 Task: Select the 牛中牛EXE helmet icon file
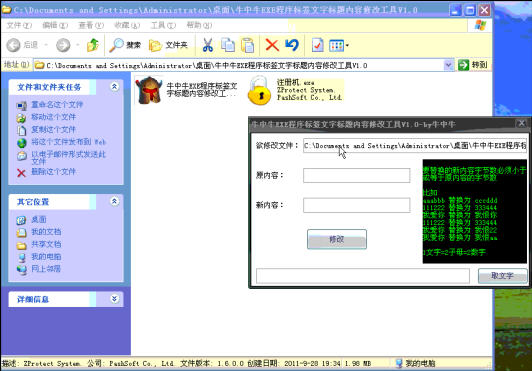click(x=149, y=90)
